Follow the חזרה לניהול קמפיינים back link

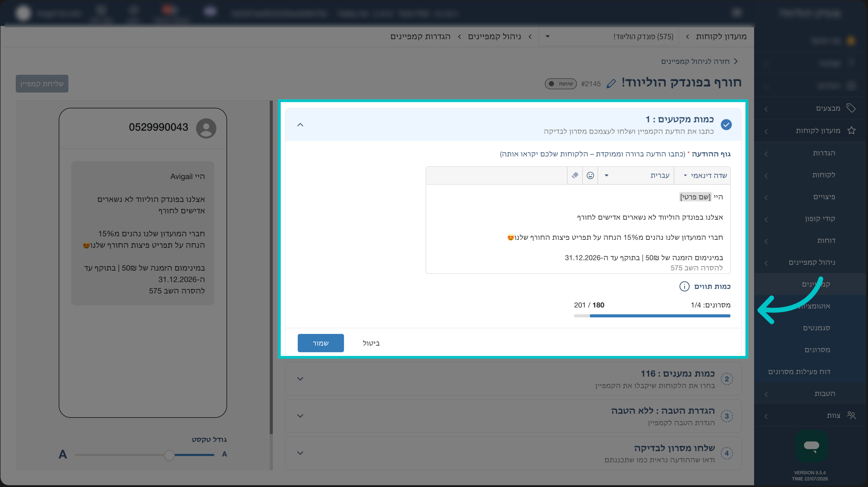pyautogui.click(x=699, y=61)
